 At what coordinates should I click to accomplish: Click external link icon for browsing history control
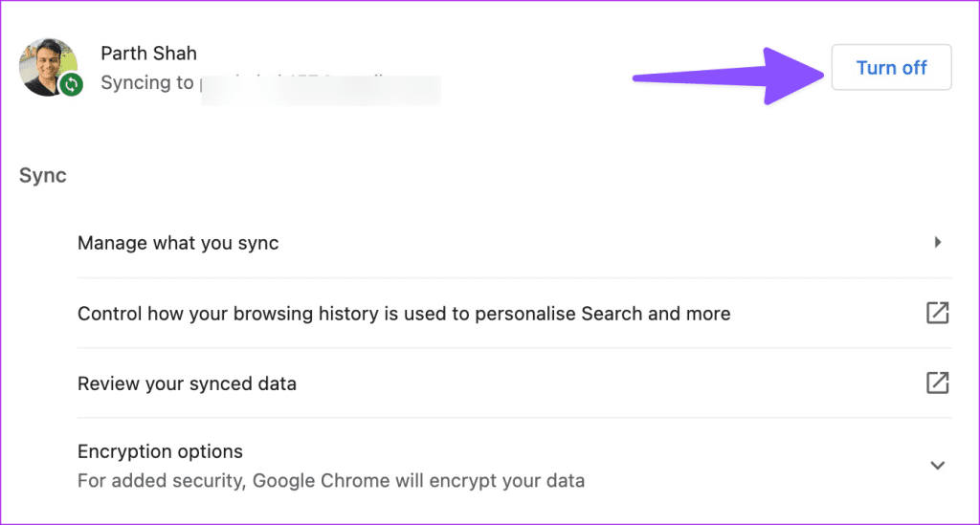[938, 313]
